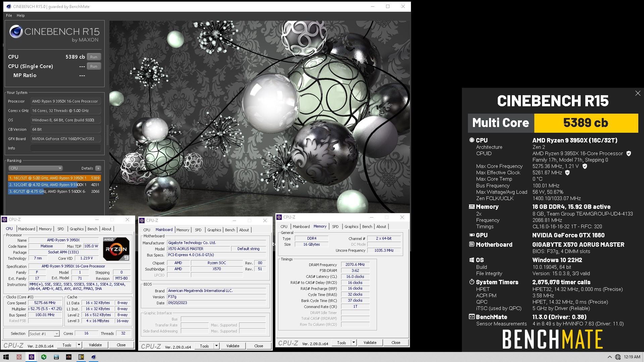
Task: Click Close button in CPU-Z Mainboard window
Action: 259,346
